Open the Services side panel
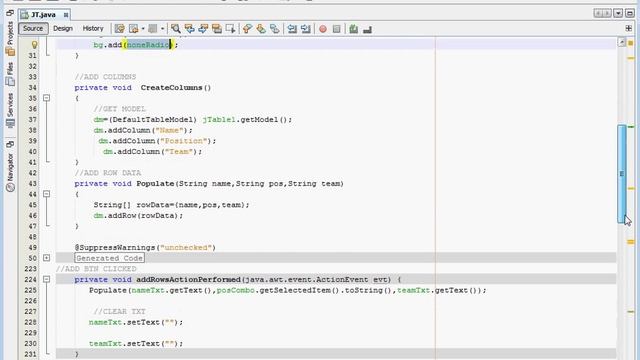The height and width of the screenshot is (360, 640). (10, 110)
